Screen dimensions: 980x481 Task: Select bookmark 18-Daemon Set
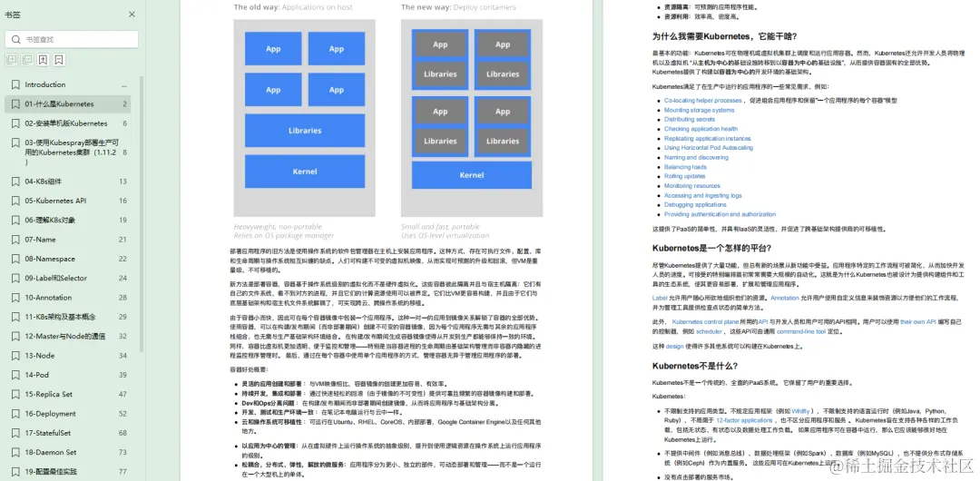point(67,452)
